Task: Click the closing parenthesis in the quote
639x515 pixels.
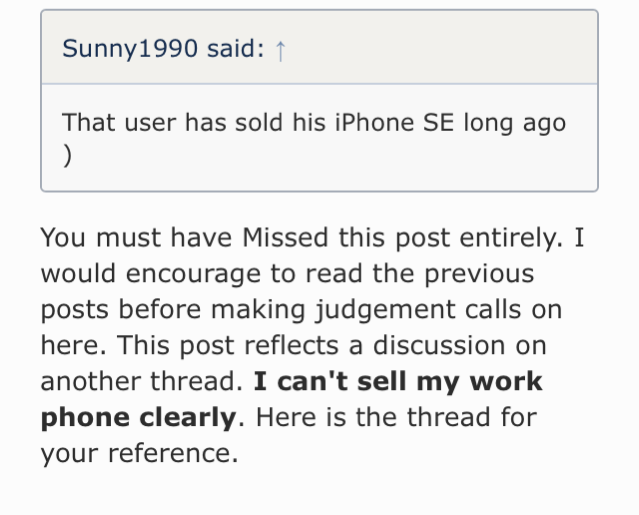Action: coord(67,156)
